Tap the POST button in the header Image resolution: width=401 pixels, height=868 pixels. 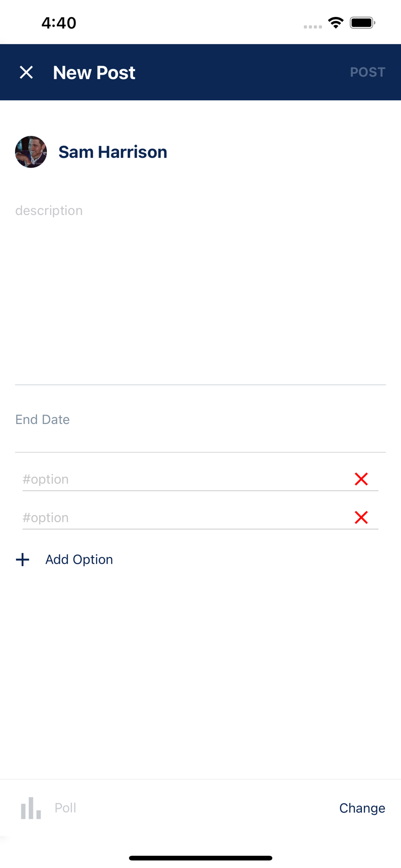point(368,72)
